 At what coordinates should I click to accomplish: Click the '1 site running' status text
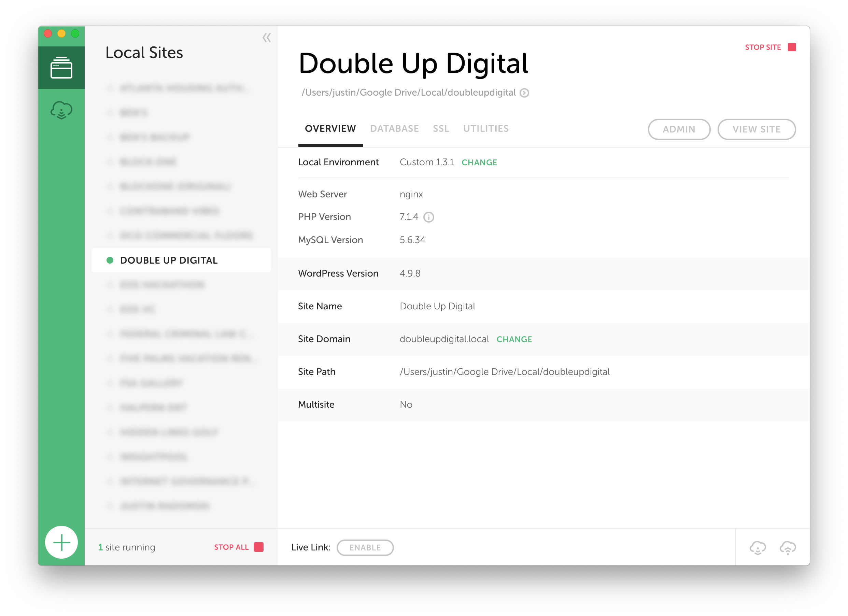pyautogui.click(x=126, y=547)
